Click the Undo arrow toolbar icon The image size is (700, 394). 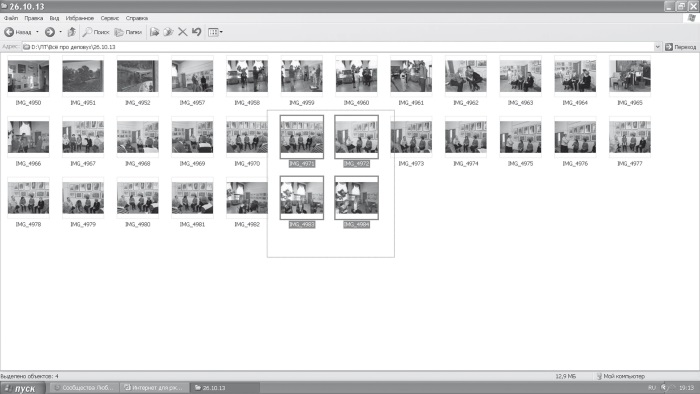[196, 32]
